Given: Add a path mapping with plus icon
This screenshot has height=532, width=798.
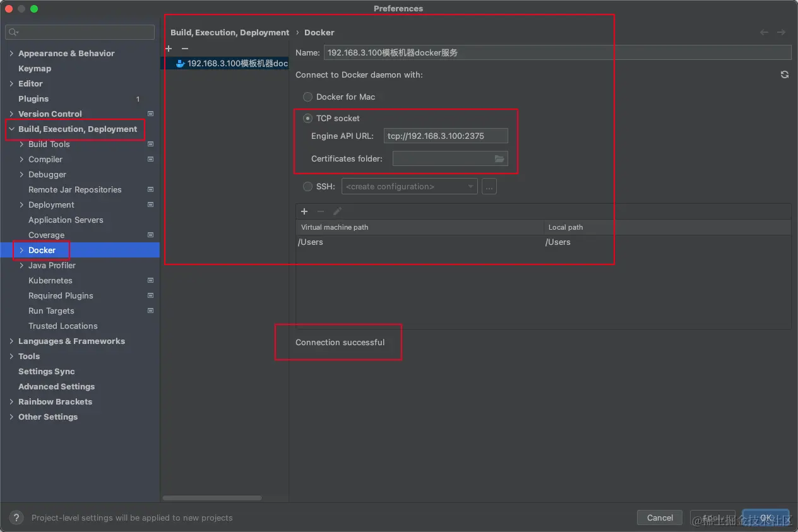Looking at the screenshot, I should click(x=304, y=211).
